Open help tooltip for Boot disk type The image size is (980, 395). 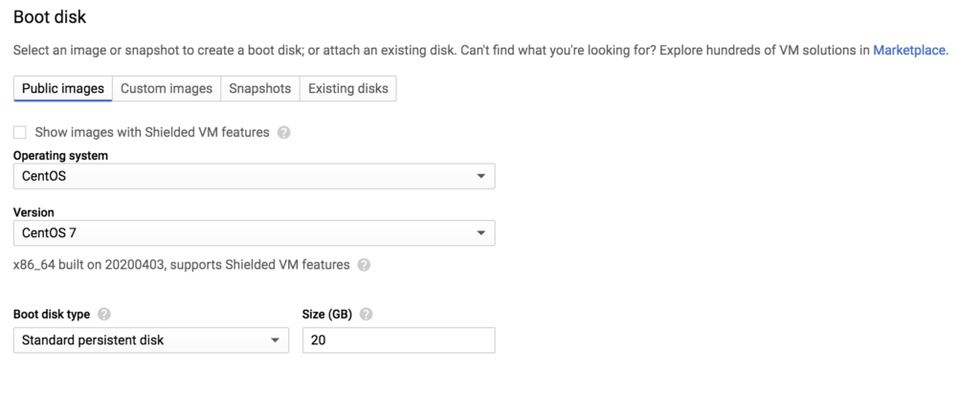(104, 314)
